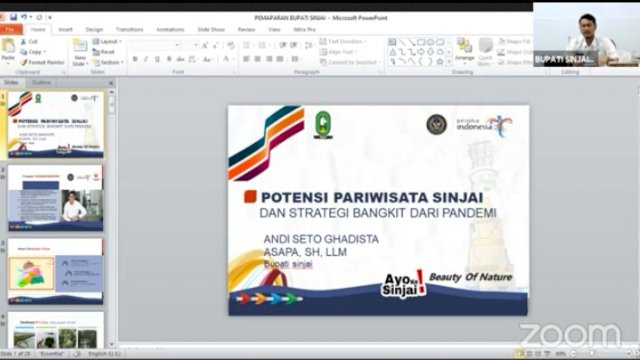Viewport: 640px width, 360px height.
Task: Switch to the Design ribbon tab
Action: point(94,30)
